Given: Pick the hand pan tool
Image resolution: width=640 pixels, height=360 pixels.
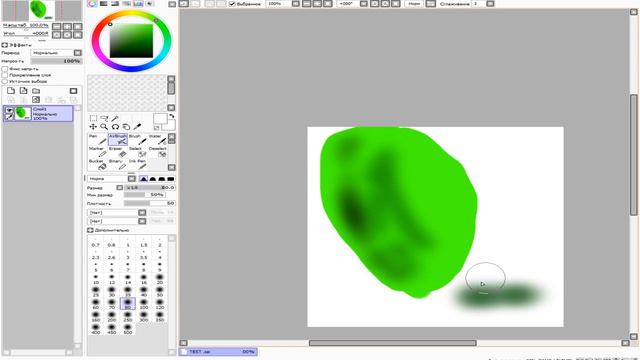Looking at the screenshot, I should point(126,127).
